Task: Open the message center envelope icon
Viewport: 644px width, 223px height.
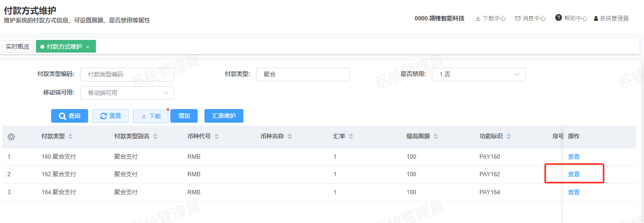Action: point(518,19)
